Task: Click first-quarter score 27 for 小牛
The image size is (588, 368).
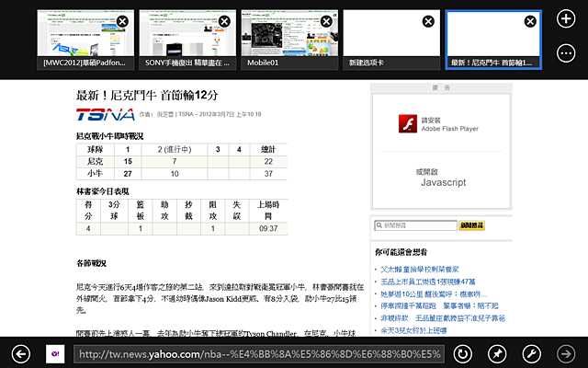Action: click(x=128, y=174)
